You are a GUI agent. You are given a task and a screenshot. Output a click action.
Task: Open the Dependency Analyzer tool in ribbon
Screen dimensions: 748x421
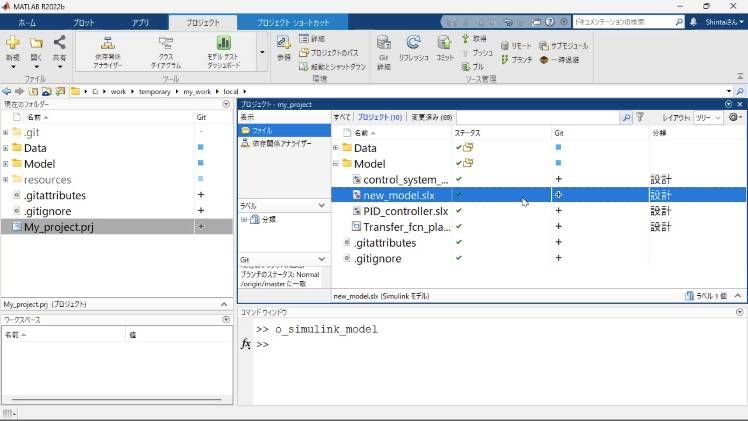109,50
